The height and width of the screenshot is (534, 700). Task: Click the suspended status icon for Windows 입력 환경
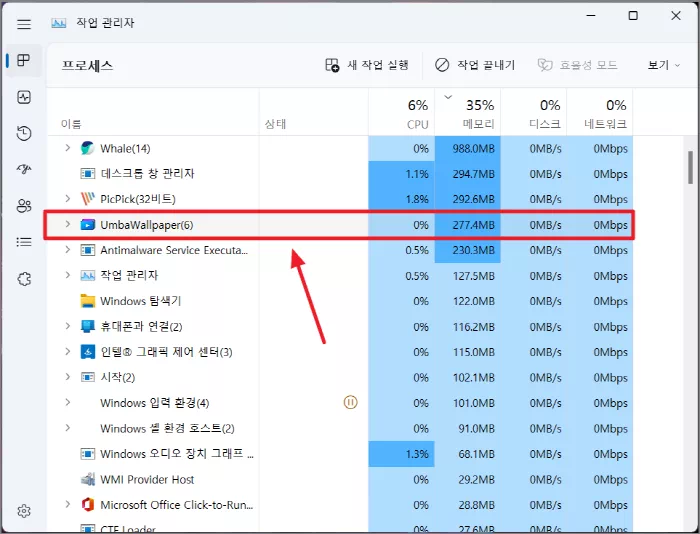click(350, 402)
